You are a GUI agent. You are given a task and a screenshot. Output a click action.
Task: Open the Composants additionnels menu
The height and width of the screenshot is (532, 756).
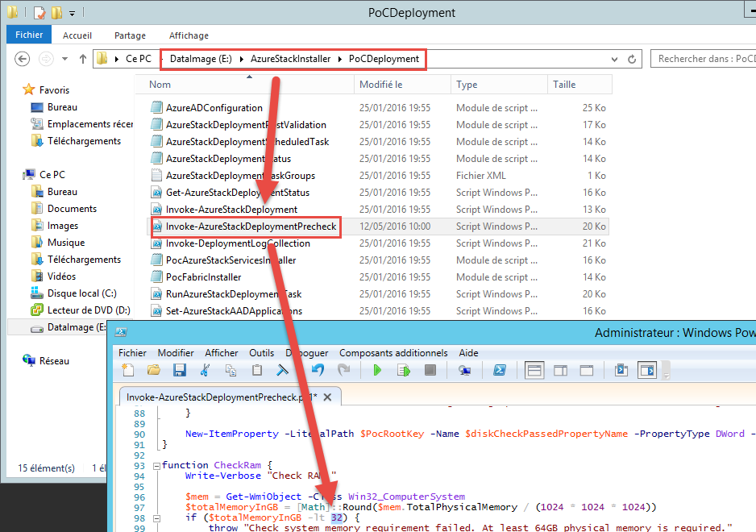tap(393, 353)
